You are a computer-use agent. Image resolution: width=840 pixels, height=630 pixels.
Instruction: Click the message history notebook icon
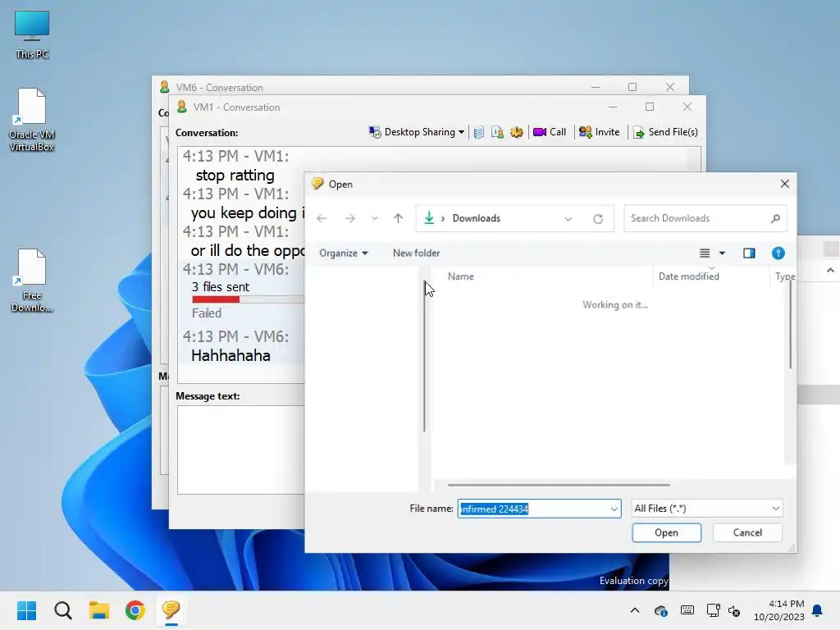coord(479,132)
